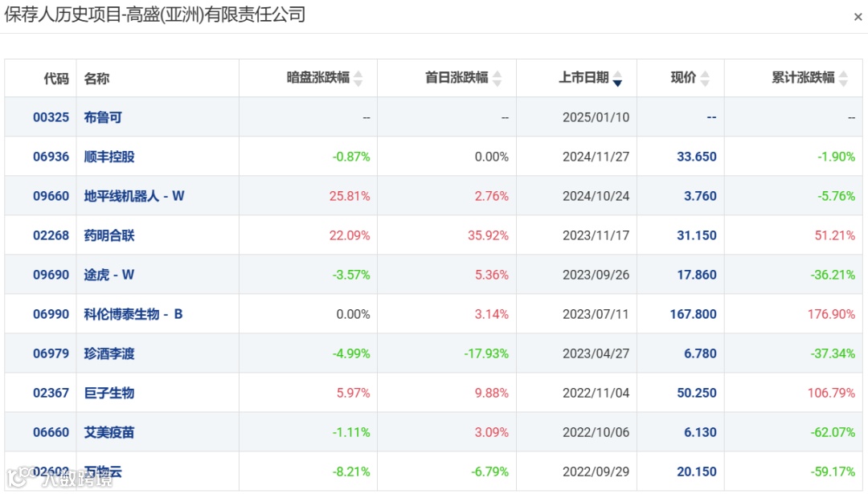868x494 pixels.
Task: Open 艾美疫苗 stock page
Action: pyautogui.click(x=109, y=432)
